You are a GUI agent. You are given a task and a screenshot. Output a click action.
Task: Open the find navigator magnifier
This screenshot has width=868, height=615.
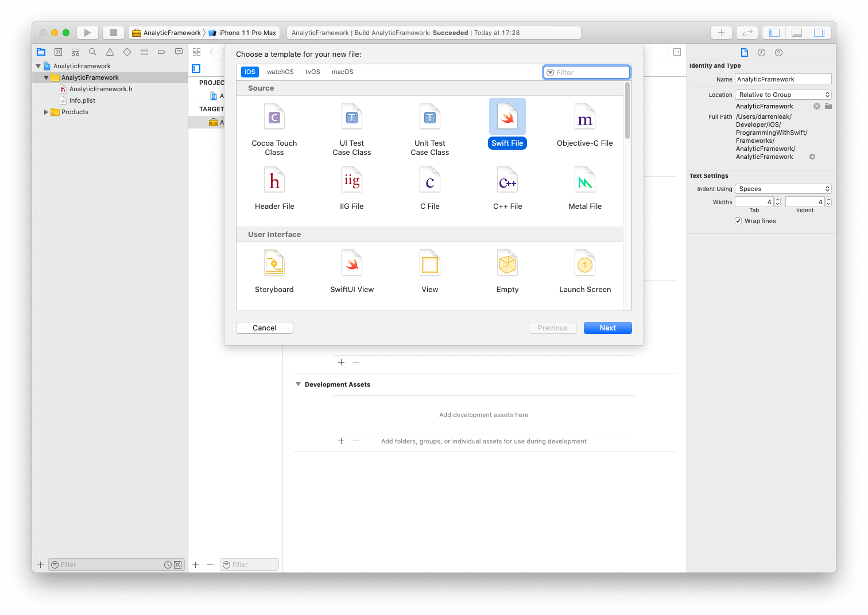tap(92, 52)
